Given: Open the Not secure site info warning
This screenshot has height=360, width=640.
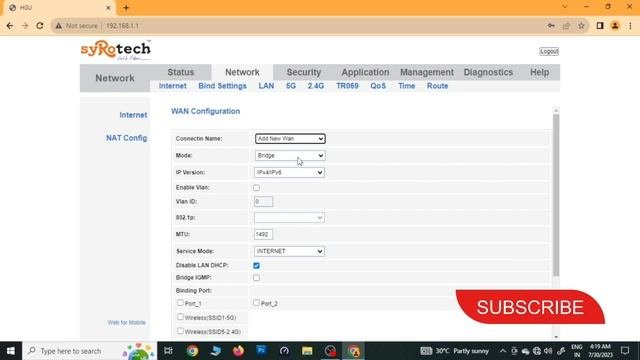Looking at the screenshot, I should pyautogui.click(x=77, y=26).
